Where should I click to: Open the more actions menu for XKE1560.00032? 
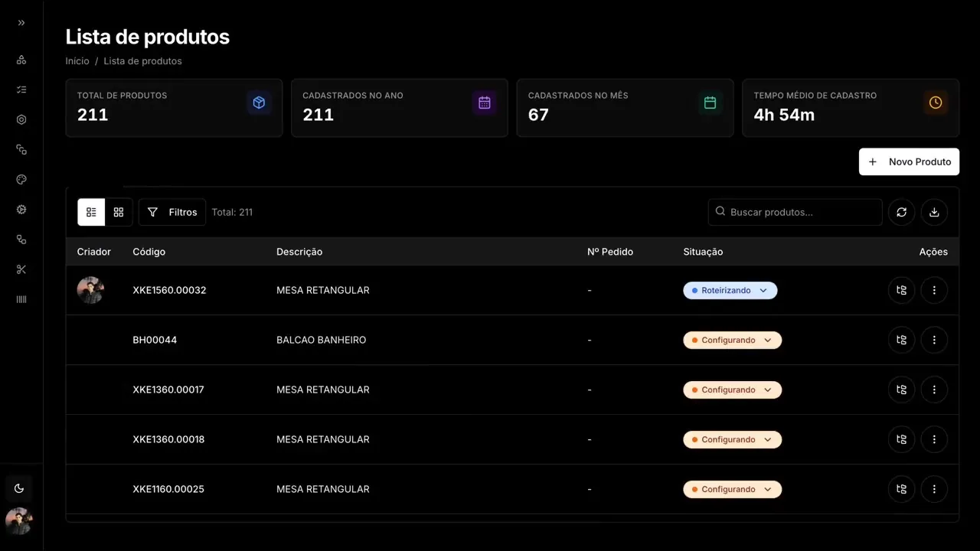[x=934, y=290]
